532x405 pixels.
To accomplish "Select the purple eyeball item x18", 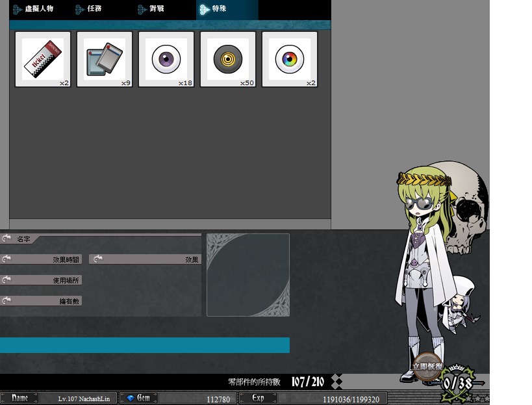I will [166, 59].
